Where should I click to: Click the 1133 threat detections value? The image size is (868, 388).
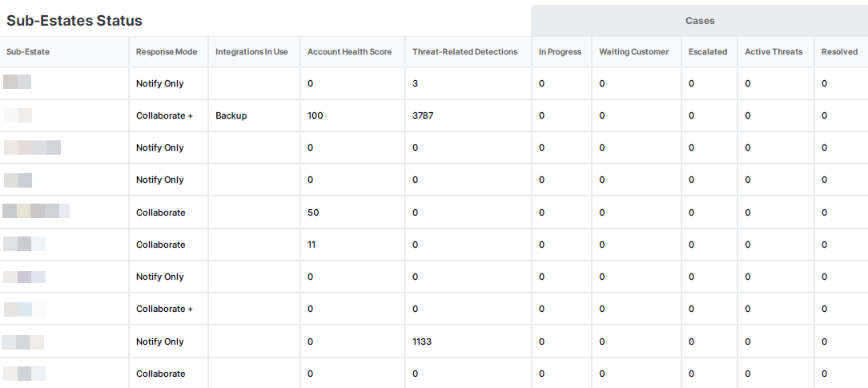[x=422, y=342]
